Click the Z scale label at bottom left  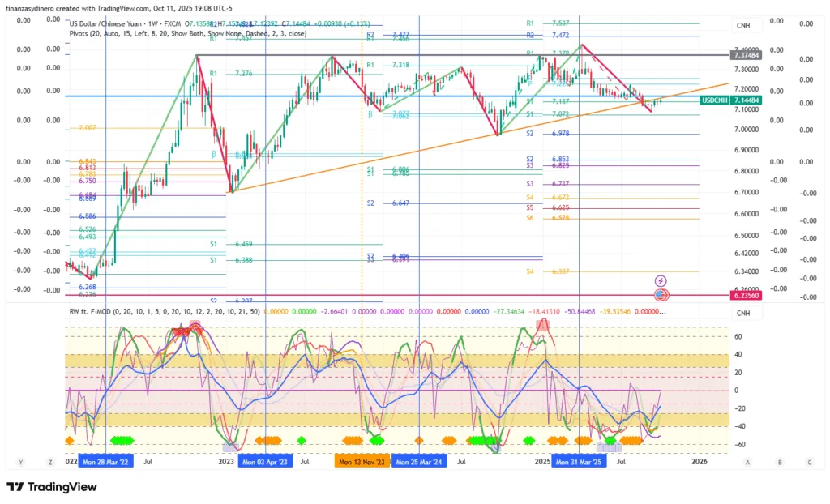click(x=49, y=462)
